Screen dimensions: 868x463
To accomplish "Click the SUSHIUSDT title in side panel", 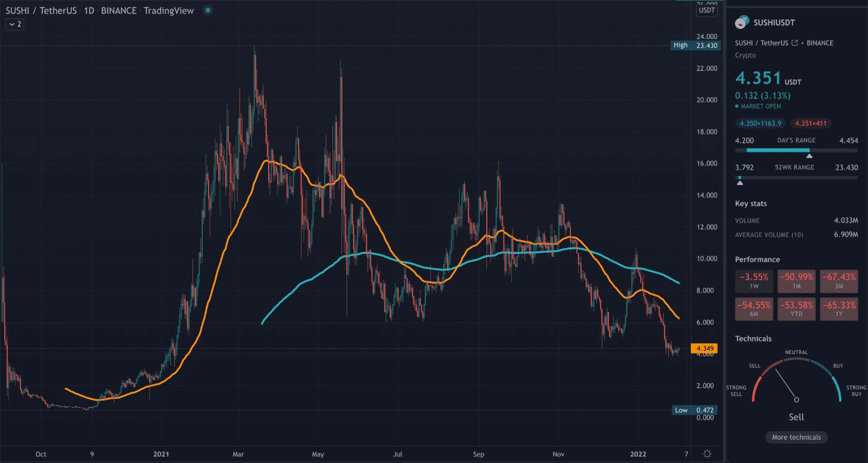I will 774,23.
